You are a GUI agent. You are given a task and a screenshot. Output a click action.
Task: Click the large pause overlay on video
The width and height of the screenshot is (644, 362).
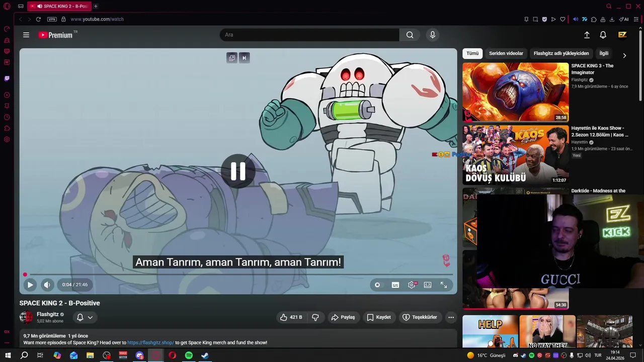pyautogui.click(x=238, y=171)
